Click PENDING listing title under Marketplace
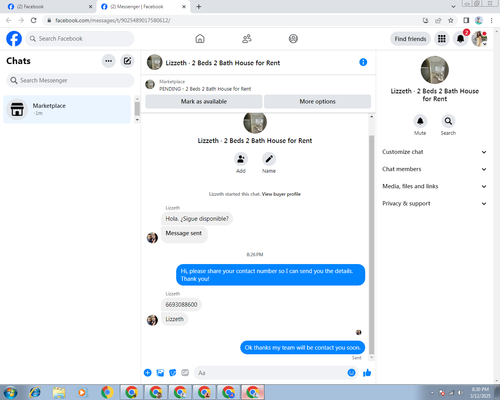The width and height of the screenshot is (500, 400). (x=205, y=89)
